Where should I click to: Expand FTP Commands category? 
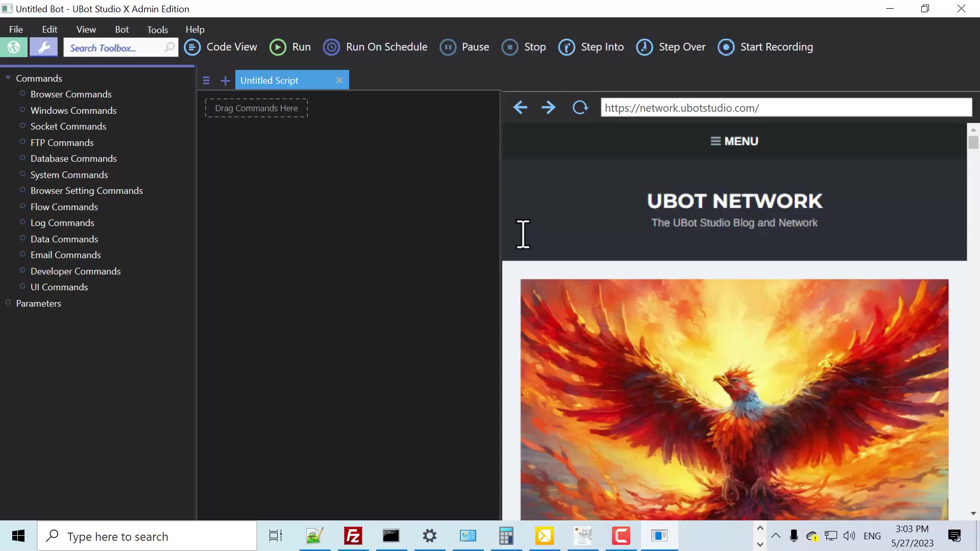pyautogui.click(x=22, y=142)
